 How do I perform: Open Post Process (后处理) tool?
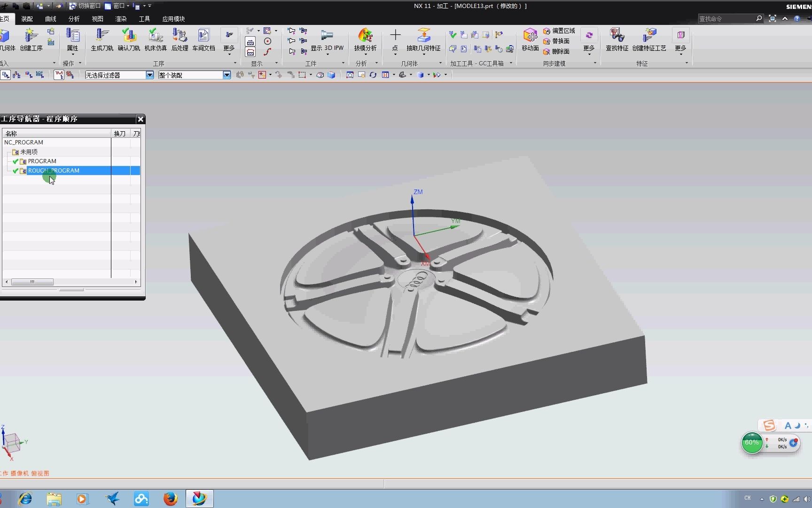click(x=180, y=40)
